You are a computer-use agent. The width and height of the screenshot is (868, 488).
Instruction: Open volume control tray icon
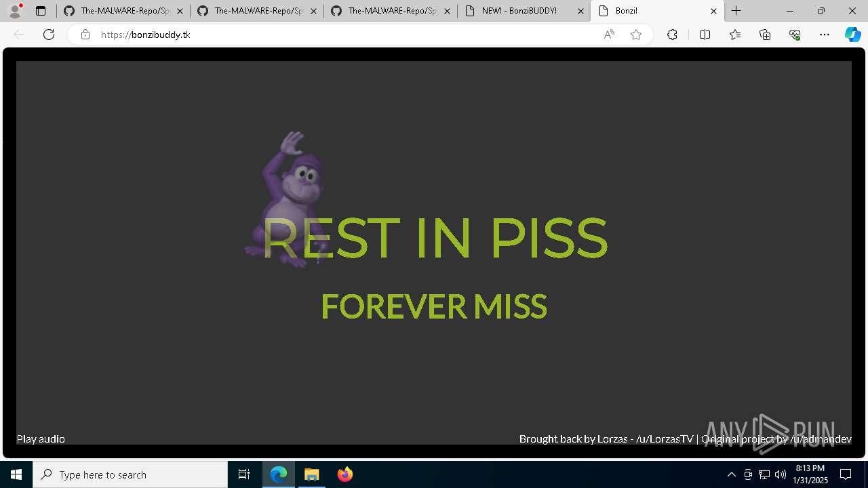(x=781, y=474)
